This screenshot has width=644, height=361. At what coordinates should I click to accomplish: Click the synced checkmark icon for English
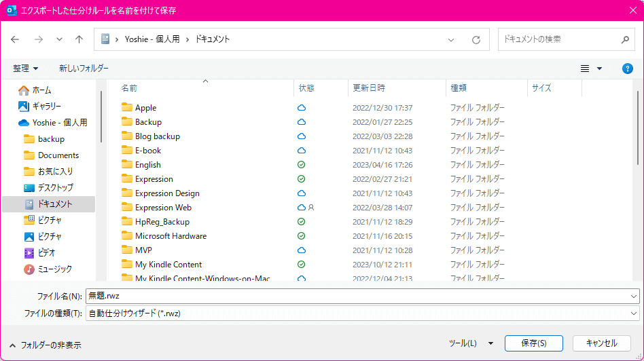(302, 165)
